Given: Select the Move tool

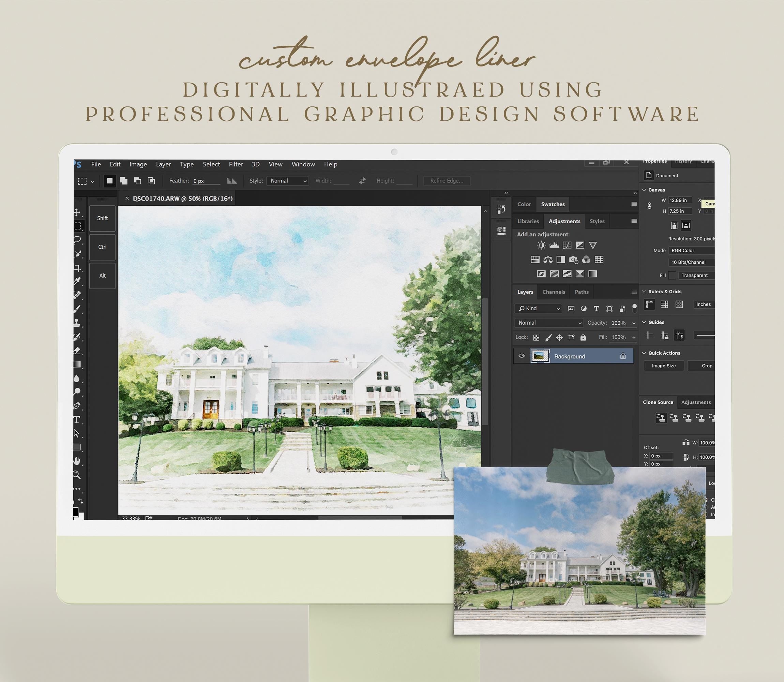Looking at the screenshot, I should pos(77,212).
